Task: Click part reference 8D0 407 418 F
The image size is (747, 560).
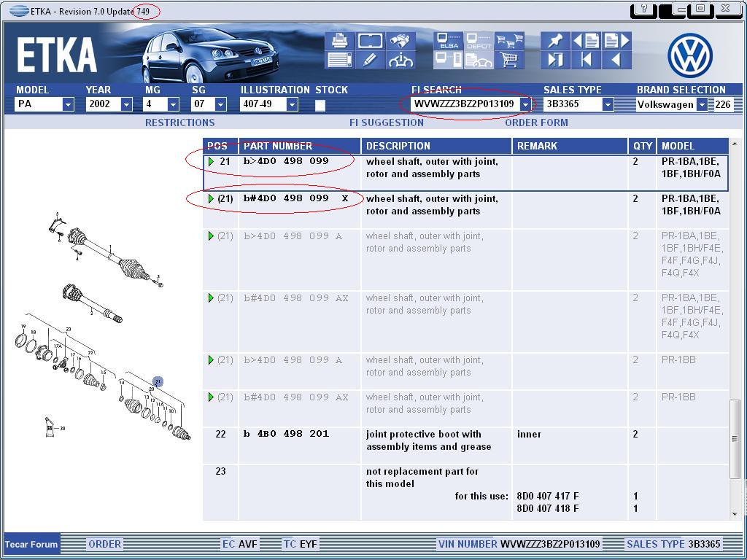Action: point(548,508)
